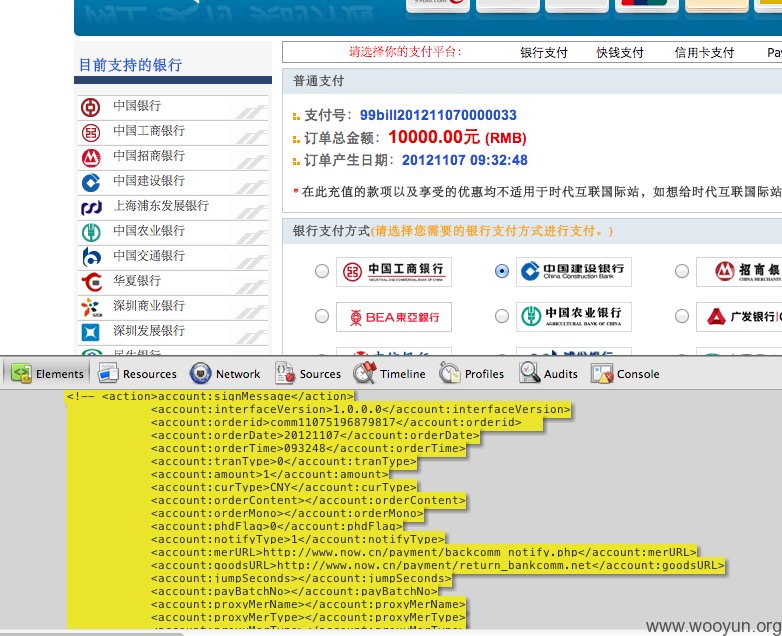Click the BEA東亞銀行 payment logo button
Viewport: 782px width, 636px height.
coord(394,317)
